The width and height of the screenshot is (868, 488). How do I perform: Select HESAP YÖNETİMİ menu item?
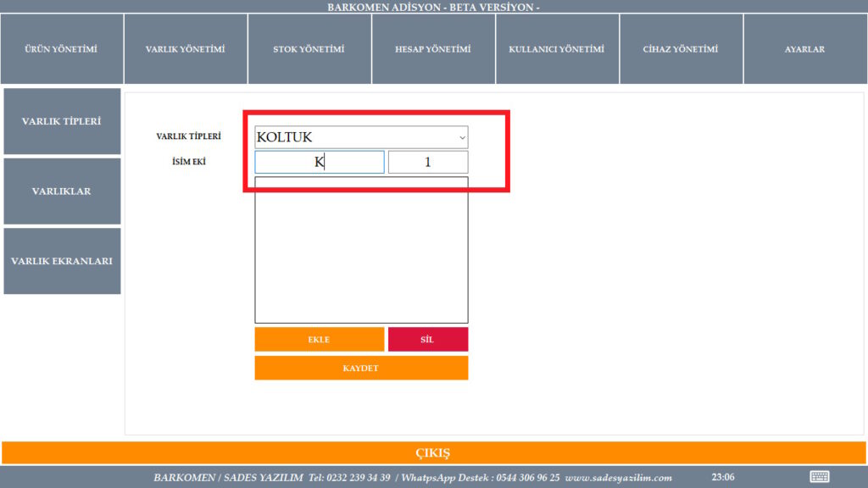tap(433, 49)
